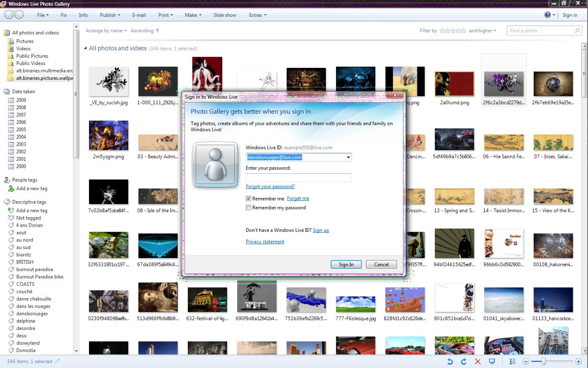This screenshot has height=368, width=588.
Task: Click the left panel scrollbar
Action: coord(76,94)
